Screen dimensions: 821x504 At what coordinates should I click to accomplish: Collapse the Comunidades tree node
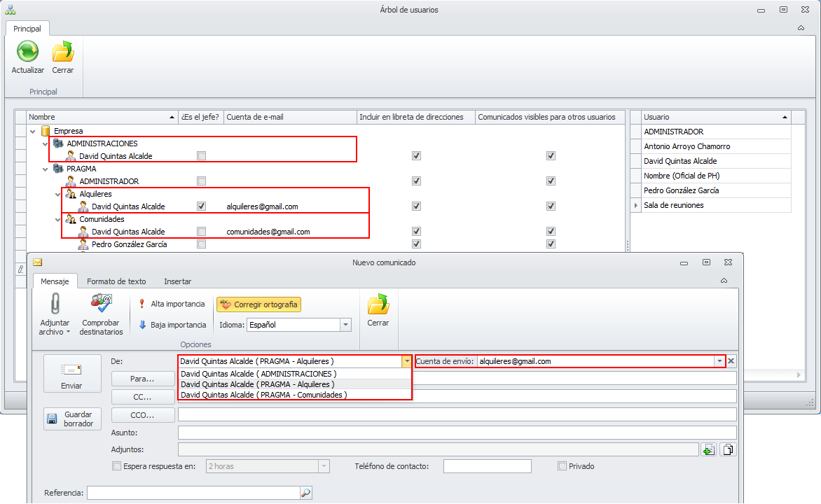pos(57,219)
